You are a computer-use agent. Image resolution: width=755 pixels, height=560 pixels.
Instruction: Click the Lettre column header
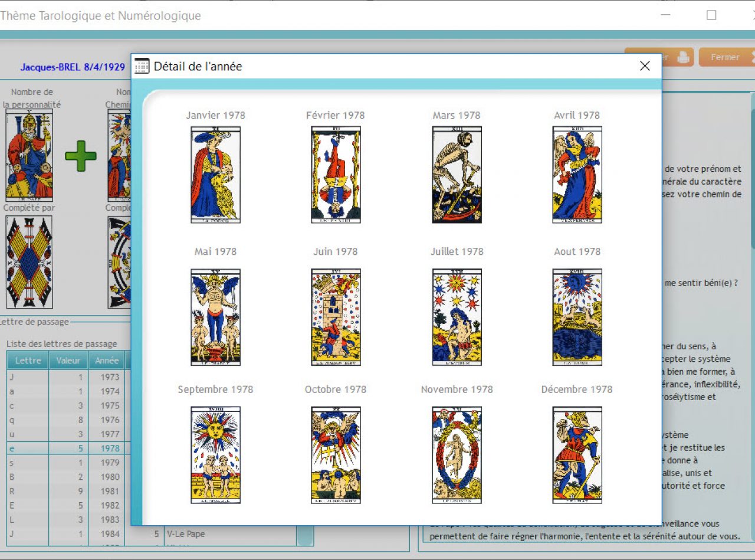[28, 361]
